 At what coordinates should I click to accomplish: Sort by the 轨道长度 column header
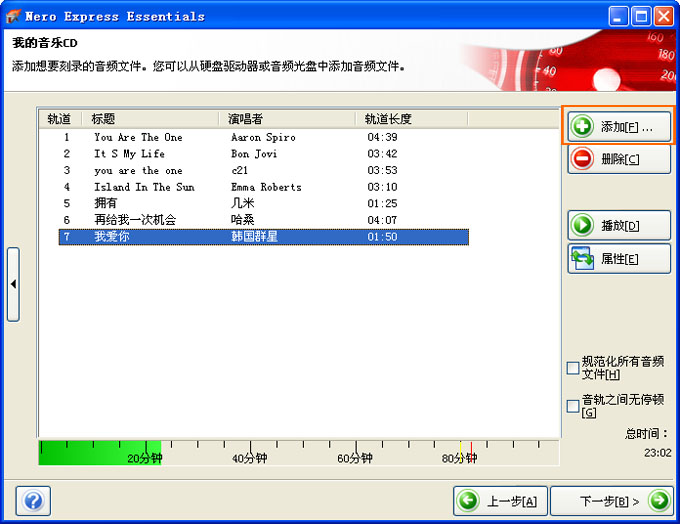click(412, 119)
